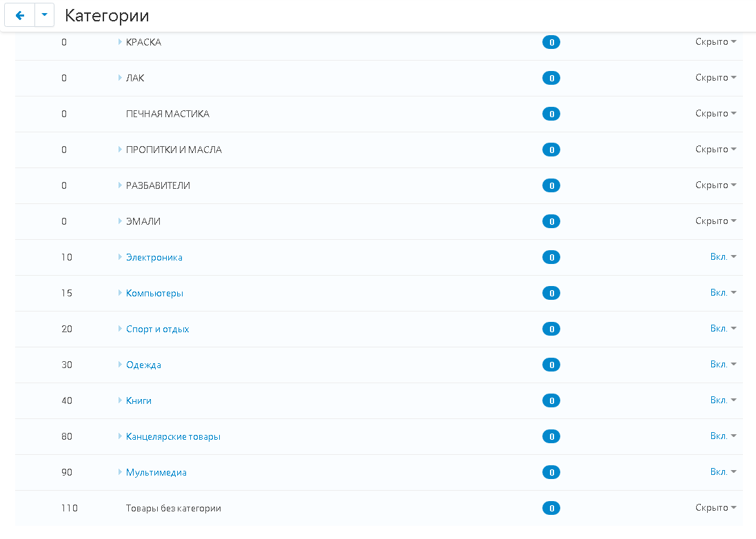Select the ЭМАЛИ category name
Viewport: 756px width, 539px height.
click(x=143, y=221)
